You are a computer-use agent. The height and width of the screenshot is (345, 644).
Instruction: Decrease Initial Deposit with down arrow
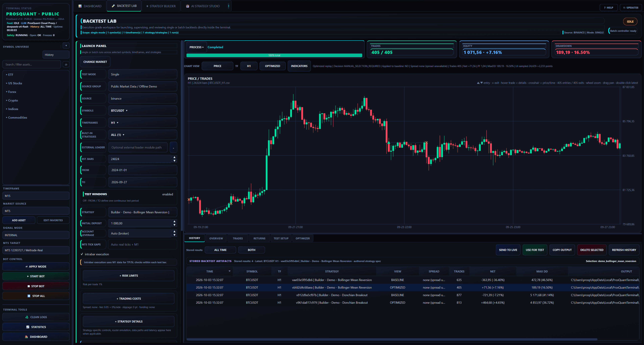point(174,225)
